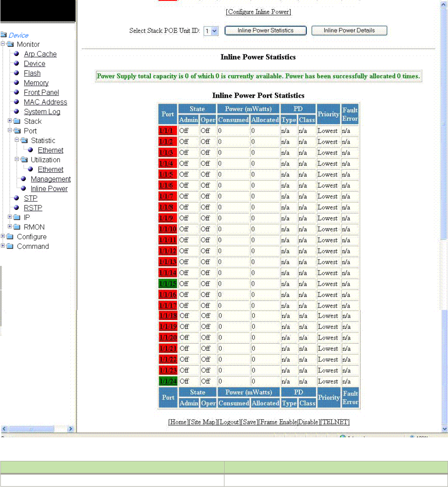This screenshot has width=448, height=487.
Task: Click the Save footer link
Action: (x=249, y=422)
